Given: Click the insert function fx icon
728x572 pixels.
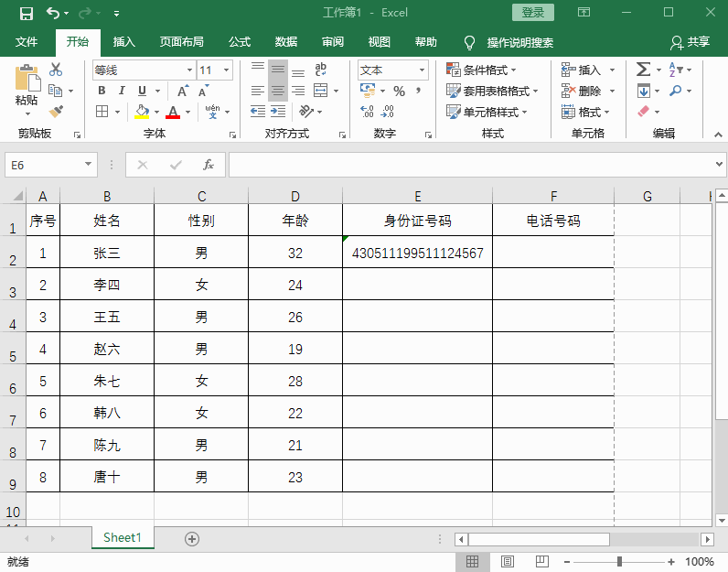Looking at the screenshot, I should pyautogui.click(x=209, y=165).
